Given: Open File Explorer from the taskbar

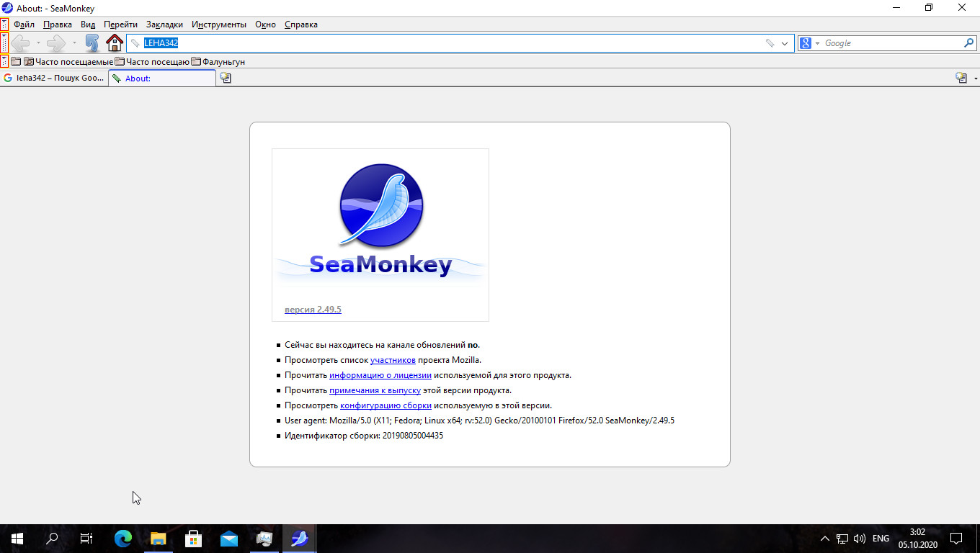Looking at the screenshot, I should pyautogui.click(x=159, y=539).
